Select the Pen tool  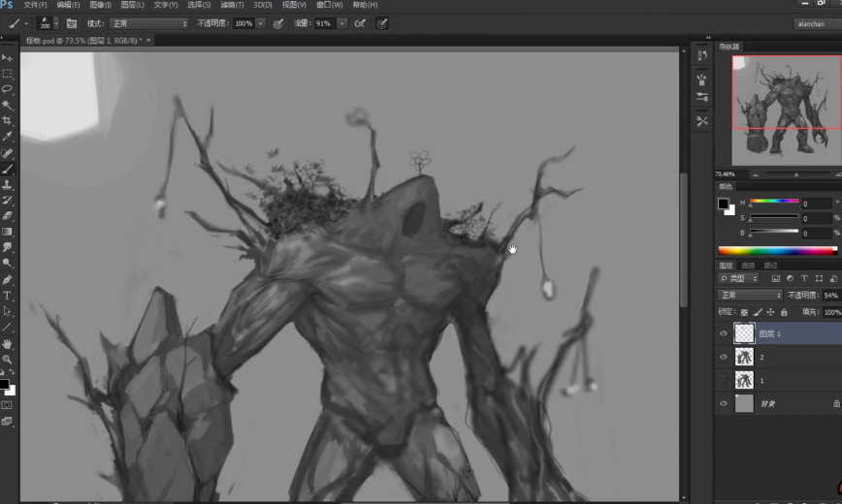point(7,280)
